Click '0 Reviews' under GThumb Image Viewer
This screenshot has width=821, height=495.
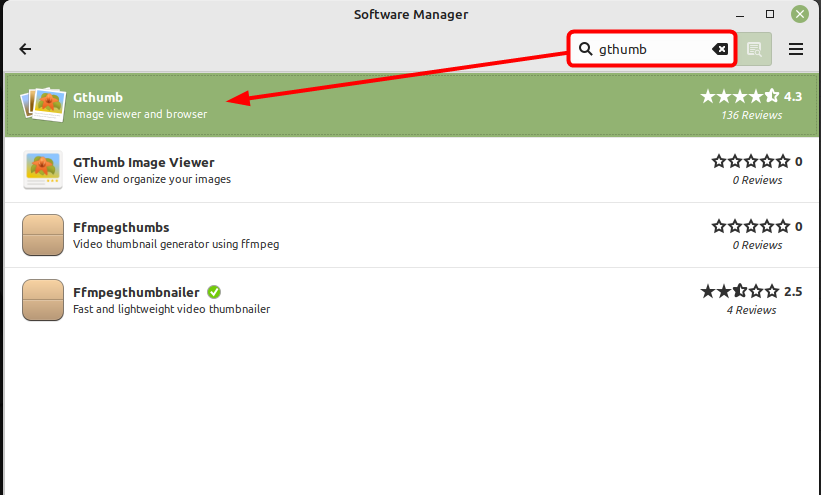click(x=757, y=180)
